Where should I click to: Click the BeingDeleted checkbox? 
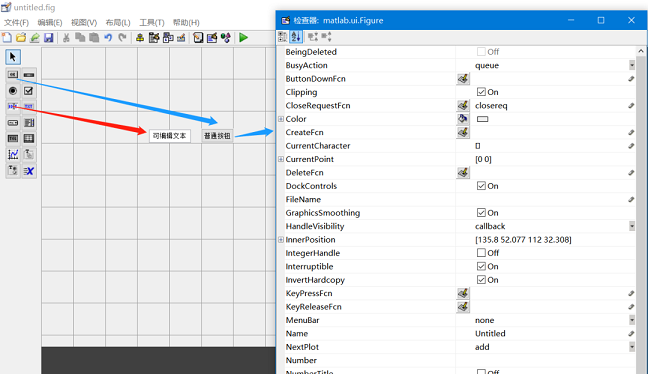click(481, 52)
